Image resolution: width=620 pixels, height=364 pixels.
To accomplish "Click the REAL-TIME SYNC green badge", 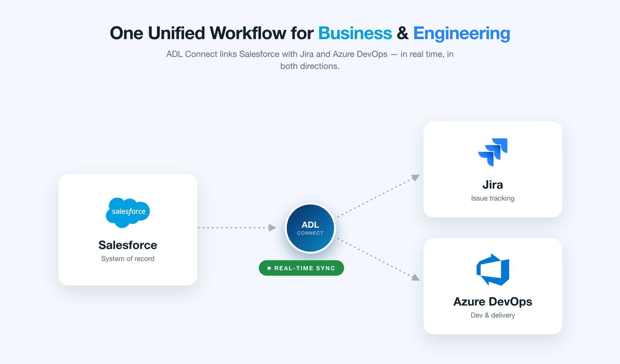I will [x=301, y=268].
